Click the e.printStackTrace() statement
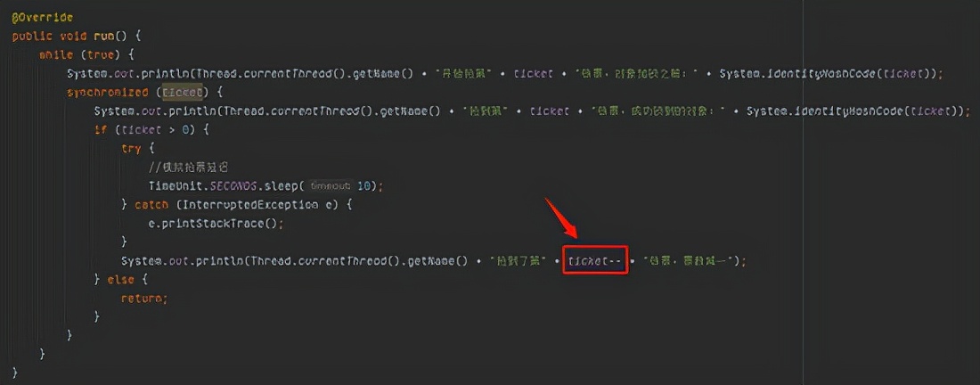Screen dimensions: 980x385 click(x=216, y=224)
